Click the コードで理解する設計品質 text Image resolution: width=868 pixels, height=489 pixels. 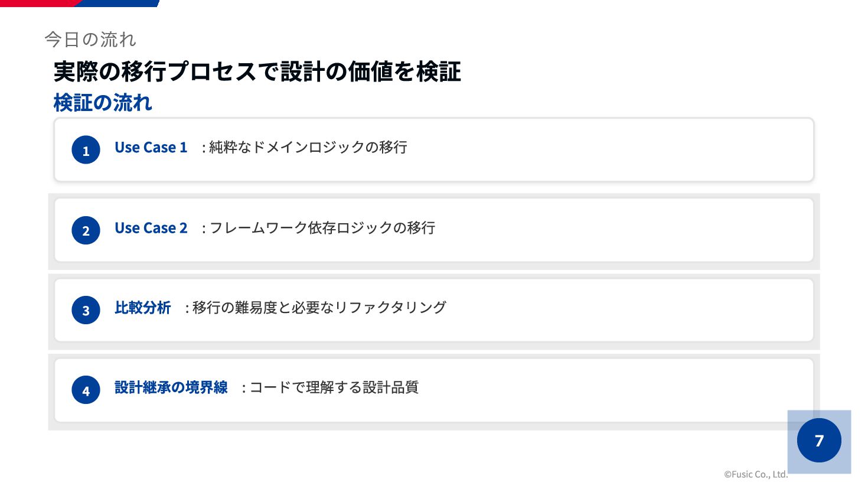334,387
